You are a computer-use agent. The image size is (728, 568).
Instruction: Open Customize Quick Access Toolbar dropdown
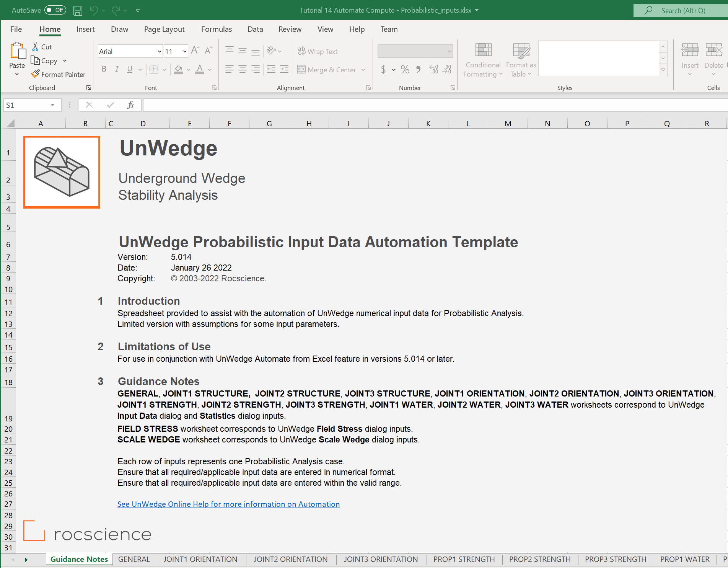tap(138, 10)
